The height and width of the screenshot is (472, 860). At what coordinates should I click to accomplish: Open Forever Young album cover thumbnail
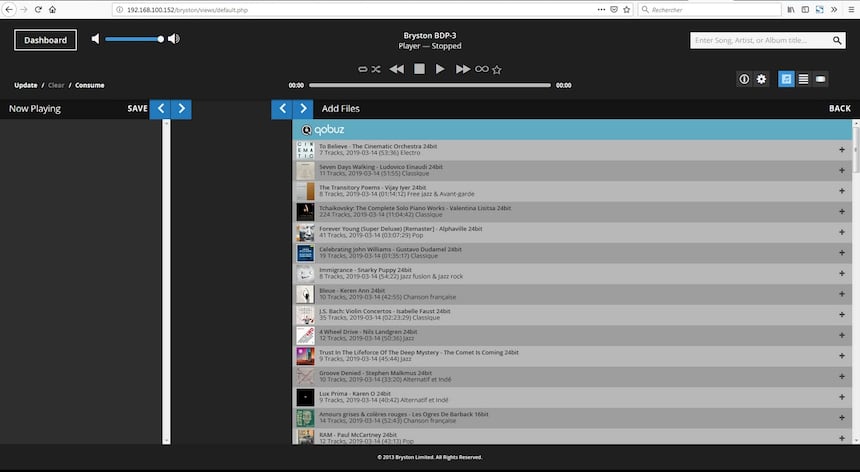click(305, 232)
